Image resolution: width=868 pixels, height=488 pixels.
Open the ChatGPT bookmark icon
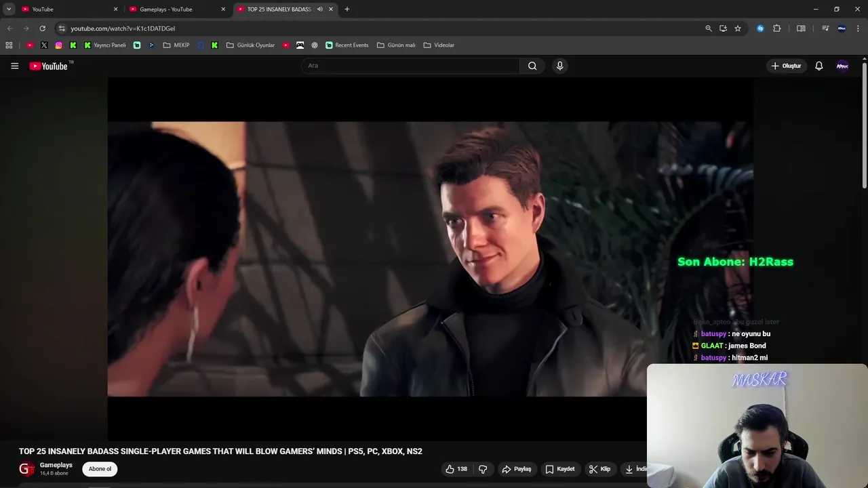pyautogui.click(x=315, y=45)
